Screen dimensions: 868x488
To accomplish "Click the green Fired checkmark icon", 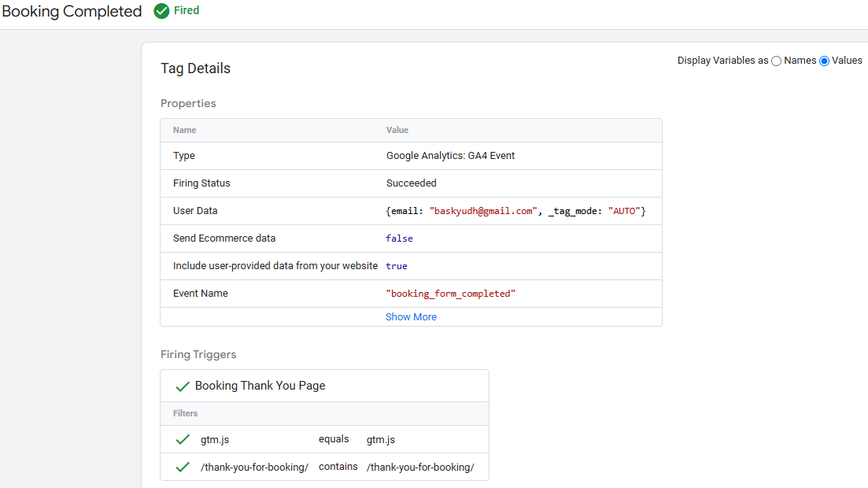I will (161, 11).
